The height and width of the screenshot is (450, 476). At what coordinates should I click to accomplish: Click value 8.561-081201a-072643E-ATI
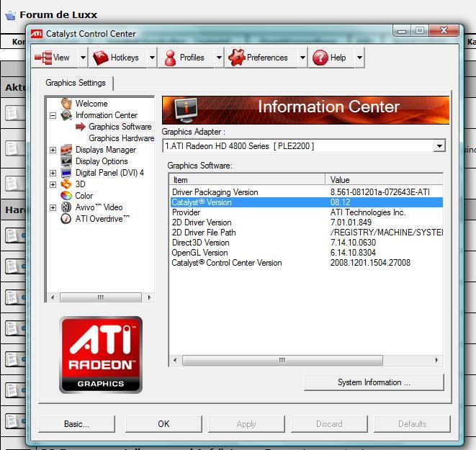point(380,192)
